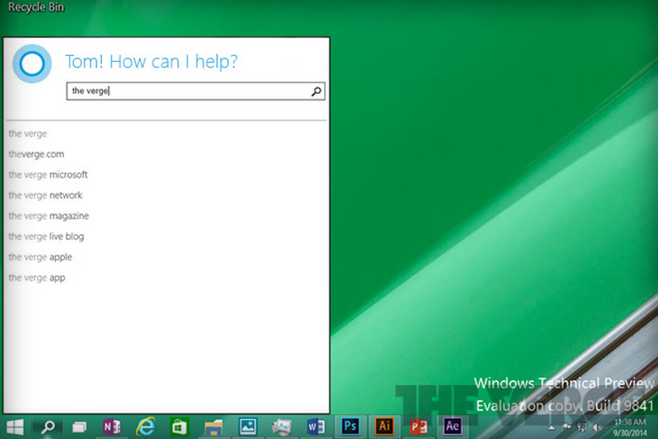Screen dimensions: 659x439
Task: Click the search magnifier inside search box
Action: tap(316, 91)
